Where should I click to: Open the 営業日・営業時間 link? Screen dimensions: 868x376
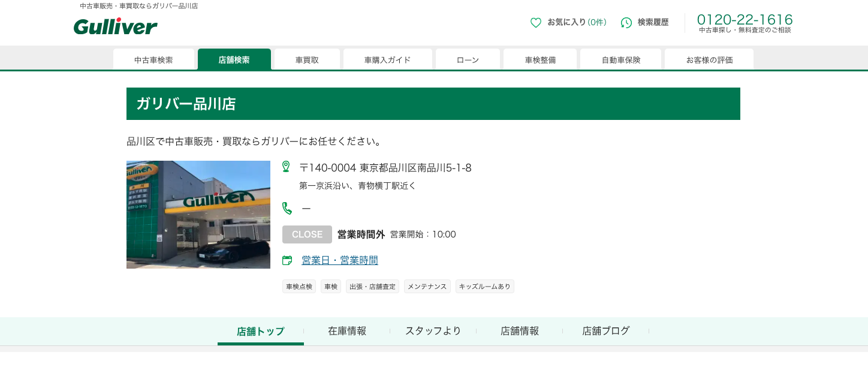tap(340, 260)
